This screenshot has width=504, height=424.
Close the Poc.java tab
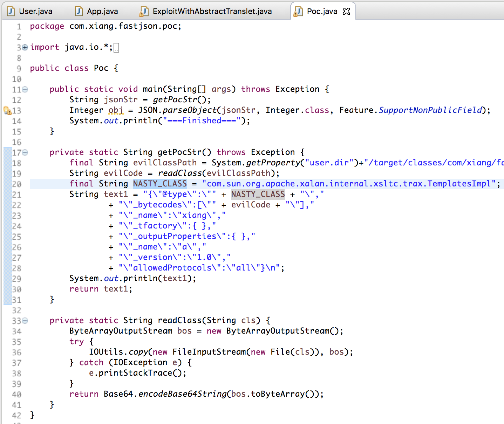pyautogui.click(x=346, y=11)
